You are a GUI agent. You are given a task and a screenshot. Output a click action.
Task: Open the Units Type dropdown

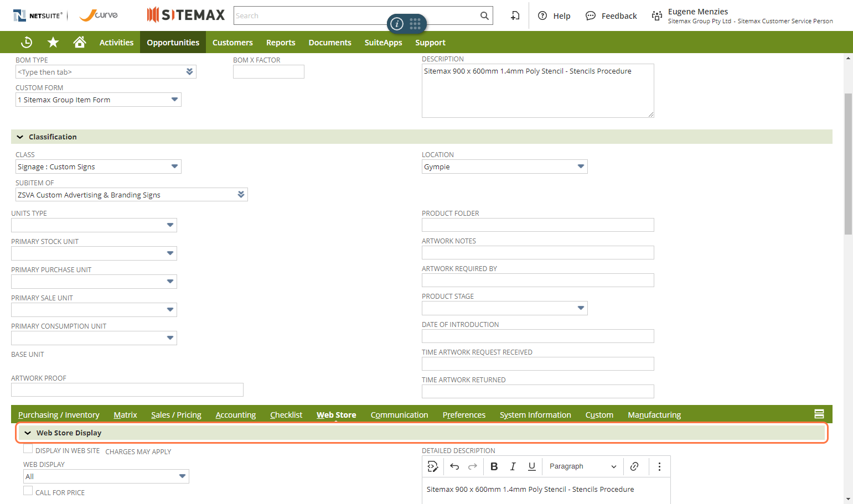pyautogui.click(x=94, y=225)
